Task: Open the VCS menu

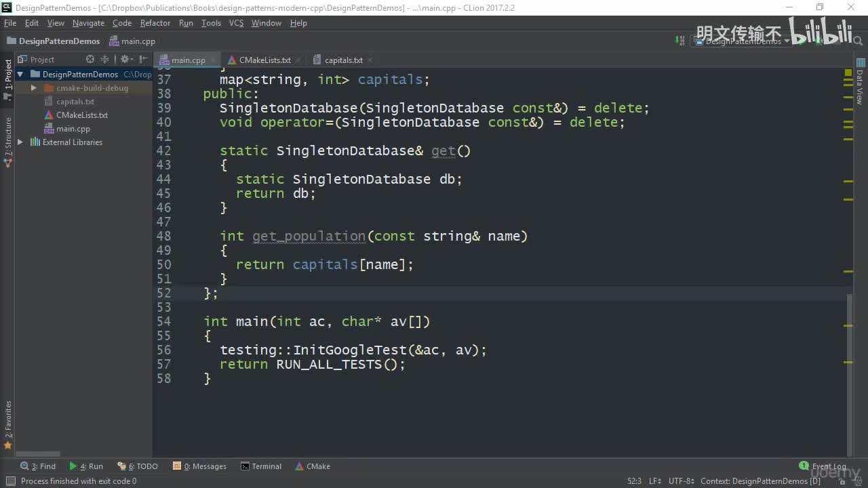Action: [236, 23]
